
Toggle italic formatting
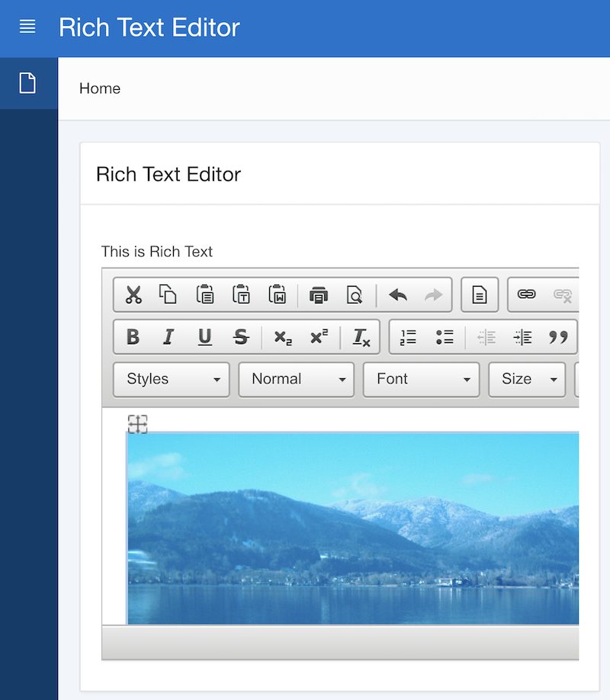coord(169,336)
